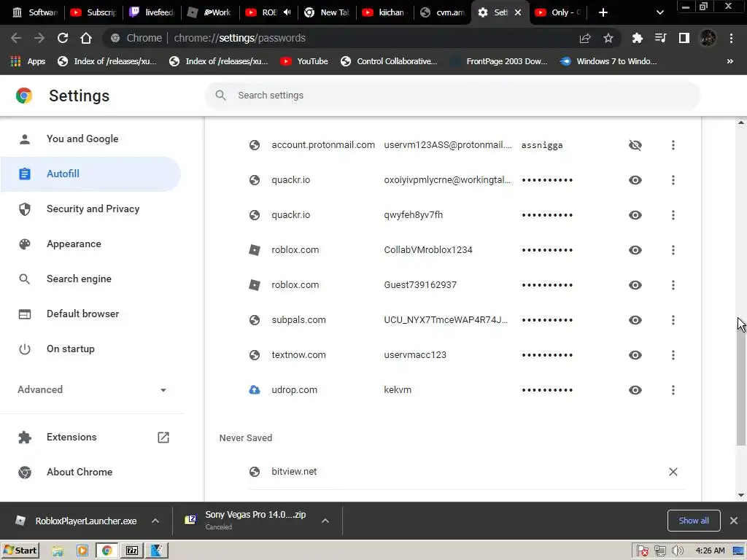Open more actions for textnow.com entry
Screen dimensions: 747x560
[673, 355]
